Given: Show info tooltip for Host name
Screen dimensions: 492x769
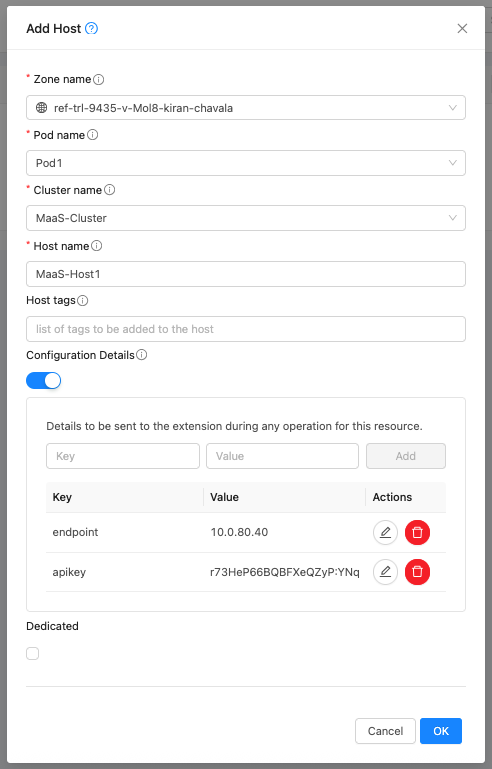Looking at the screenshot, I should click(97, 246).
